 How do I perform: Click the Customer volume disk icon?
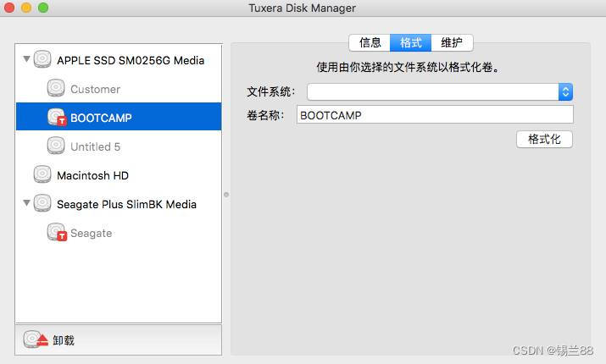[56, 88]
